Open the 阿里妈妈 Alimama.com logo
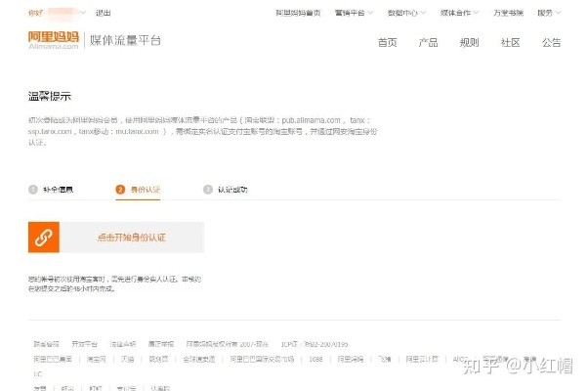This screenshot has height=391, width=588. tap(54, 40)
